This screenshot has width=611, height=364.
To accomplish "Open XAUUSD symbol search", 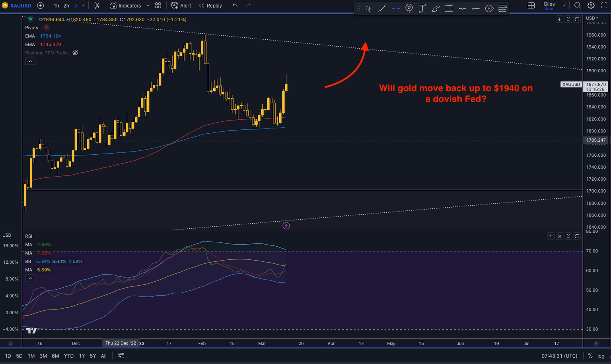I will pos(17,6).
